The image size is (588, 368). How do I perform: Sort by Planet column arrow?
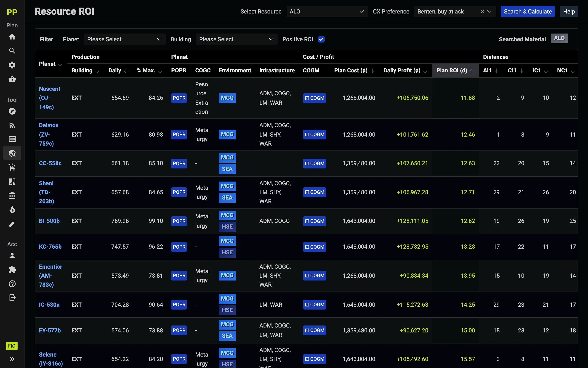click(x=60, y=64)
